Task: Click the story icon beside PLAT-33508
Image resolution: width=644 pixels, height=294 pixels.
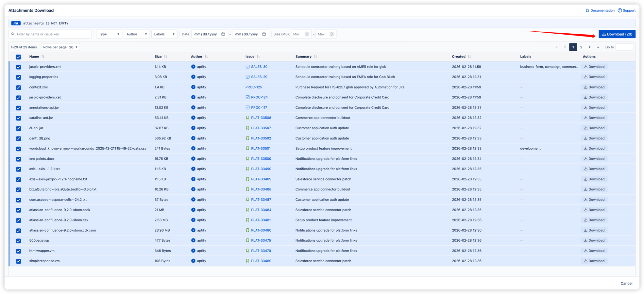Action: [247, 118]
